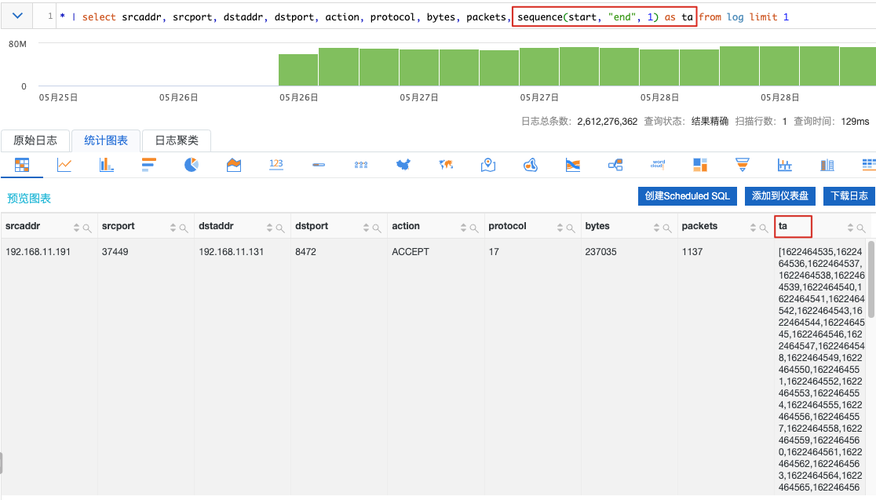The width and height of the screenshot is (876, 500).
Task: Select the pie chart icon
Action: tap(191, 165)
